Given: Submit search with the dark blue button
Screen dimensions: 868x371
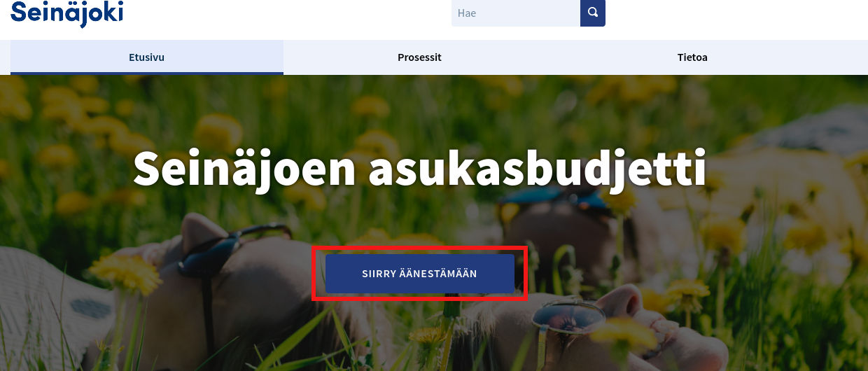Looking at the screenshot, I should [x=593, y=13].
